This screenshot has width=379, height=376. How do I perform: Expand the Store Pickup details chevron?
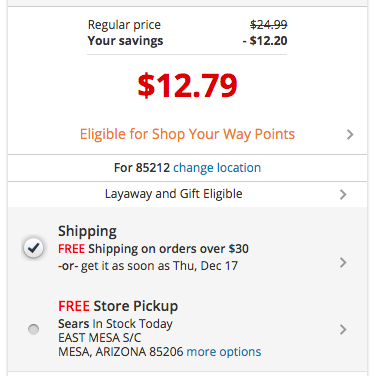point(343,330)
